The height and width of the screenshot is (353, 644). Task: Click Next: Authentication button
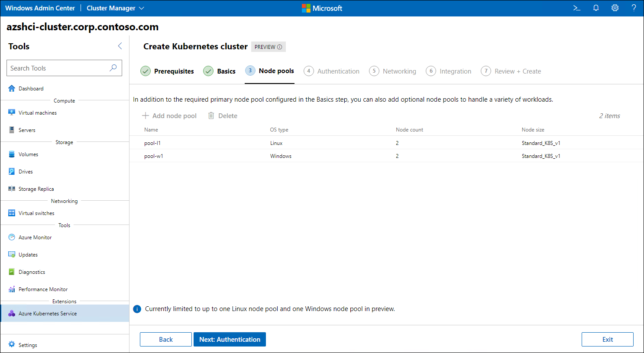click(230, 339)
